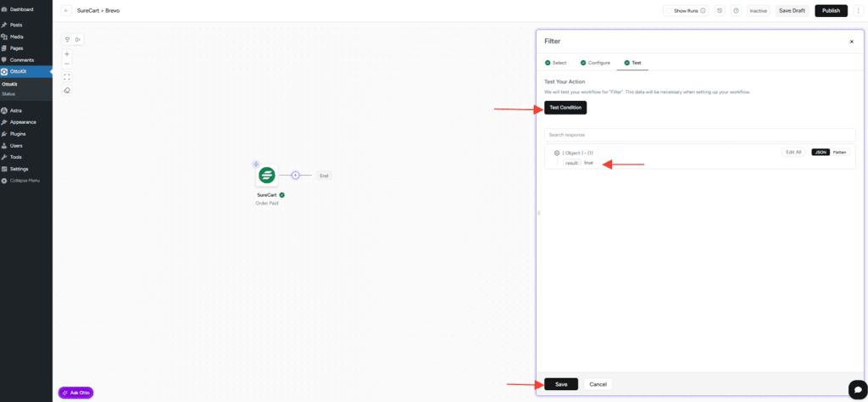Toggle the Inactive workflow status

758,11
